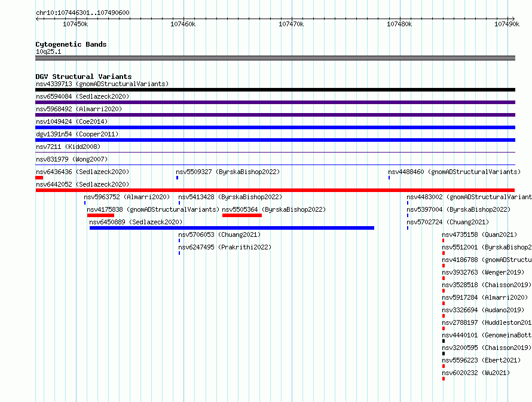Viewport: 532px width, 402px height.
Task: Select the nsv3200595 (Chaisson2019) label
Action: click(487, 348)
